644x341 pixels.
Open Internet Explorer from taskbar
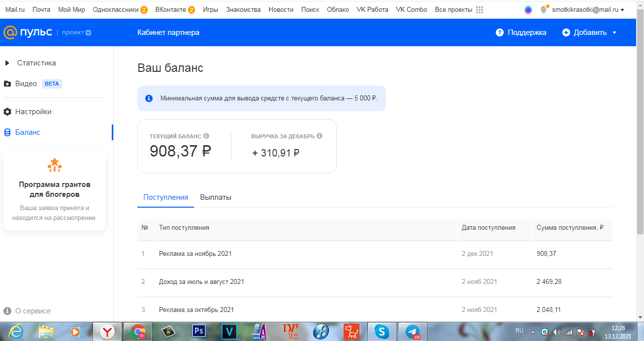[16, 332]
